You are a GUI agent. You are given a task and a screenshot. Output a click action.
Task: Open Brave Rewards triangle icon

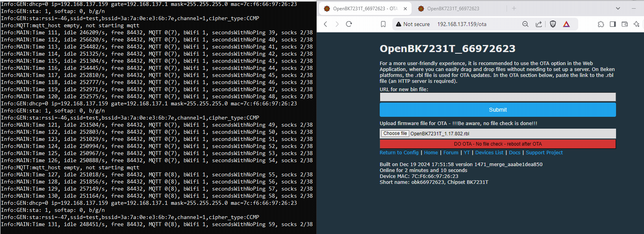(x=566, y=24)
